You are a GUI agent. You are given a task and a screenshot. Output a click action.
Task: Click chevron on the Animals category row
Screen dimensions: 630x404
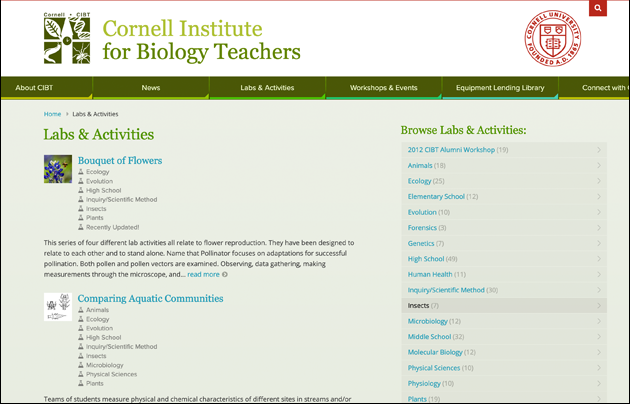coord(599,165)
